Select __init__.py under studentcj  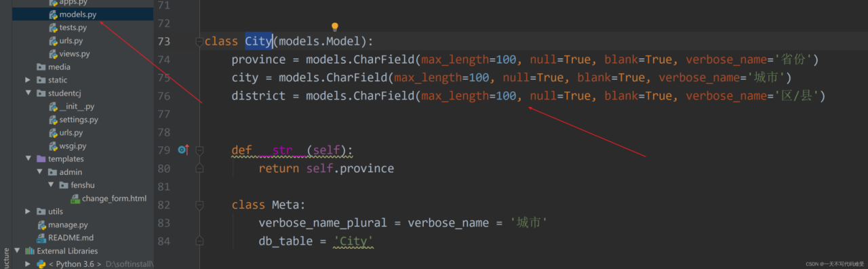click(x=77, y=106)
